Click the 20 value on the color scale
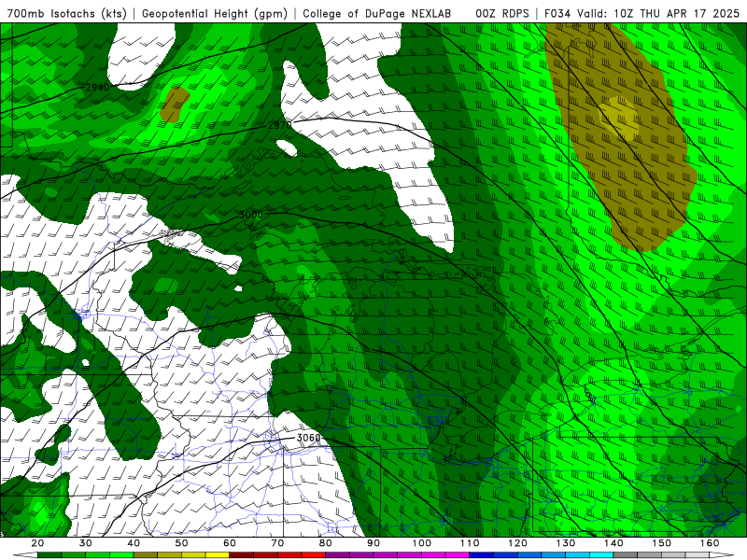 tap(37, 543)
